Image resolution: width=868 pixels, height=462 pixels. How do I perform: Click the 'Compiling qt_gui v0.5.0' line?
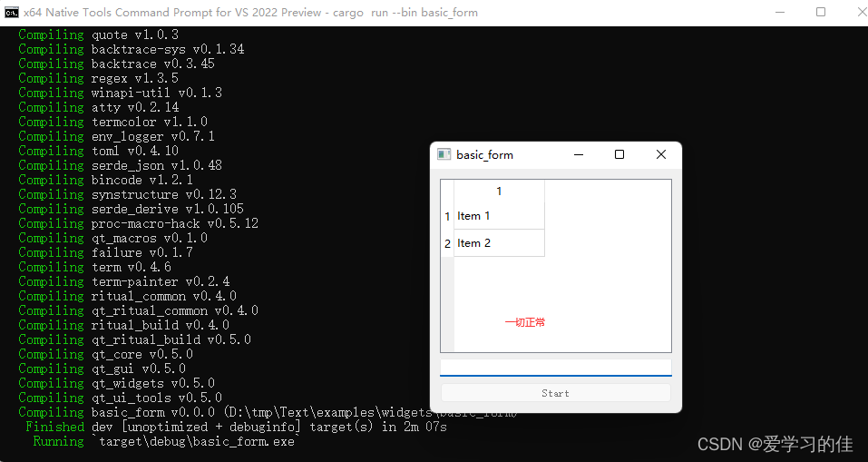coord(102,369)
